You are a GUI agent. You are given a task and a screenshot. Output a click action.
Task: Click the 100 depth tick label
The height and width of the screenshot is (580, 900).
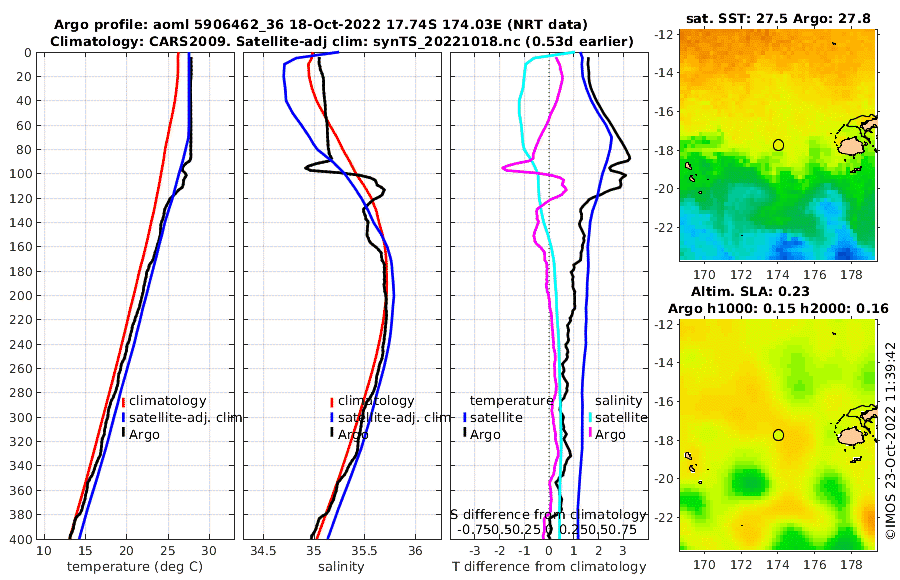[21, 174]
